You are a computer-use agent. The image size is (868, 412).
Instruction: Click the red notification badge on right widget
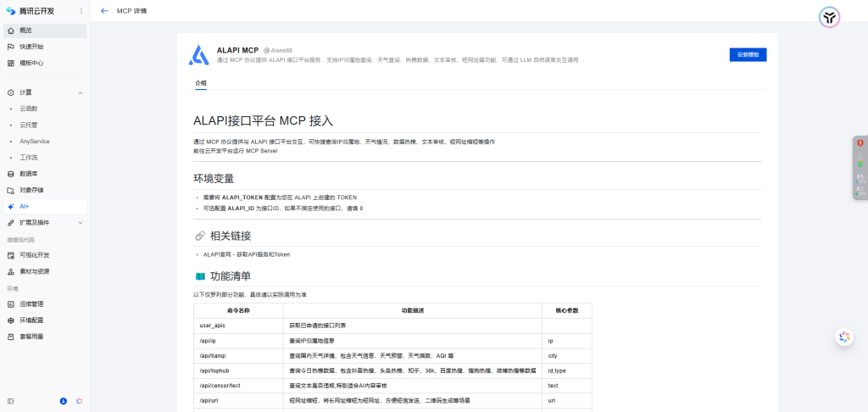click(860, 143)
